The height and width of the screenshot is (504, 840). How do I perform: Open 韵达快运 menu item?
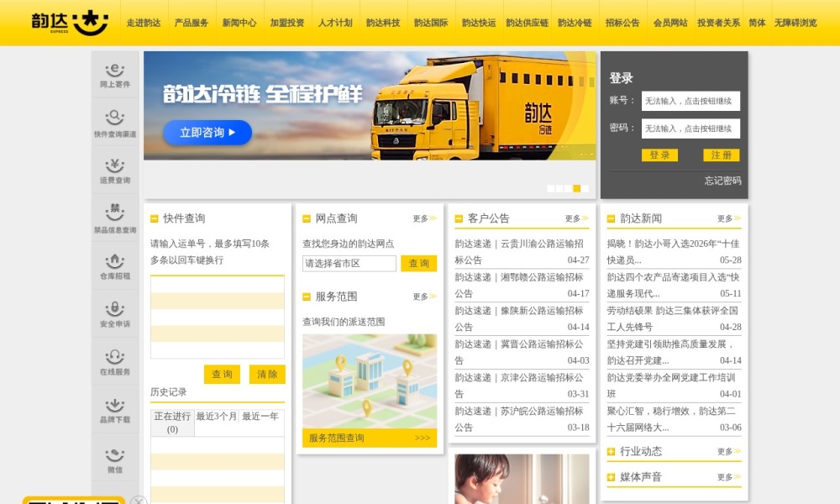click(479, 23)
